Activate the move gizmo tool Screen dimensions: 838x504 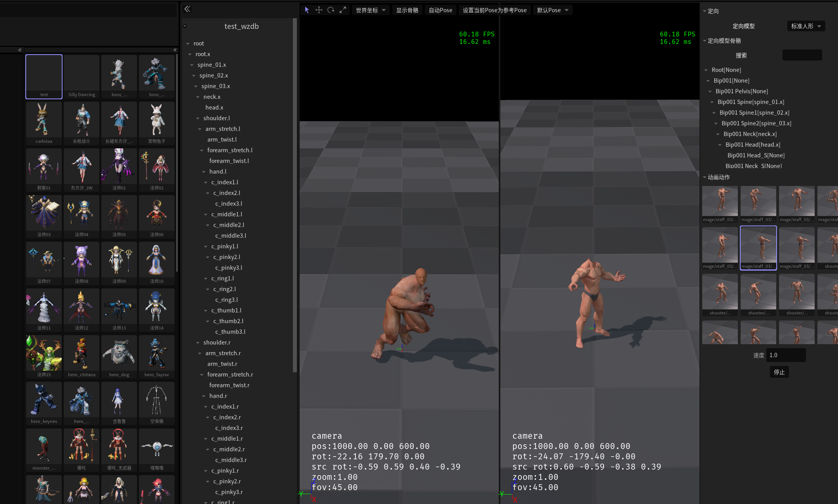(x=319, y=10)
